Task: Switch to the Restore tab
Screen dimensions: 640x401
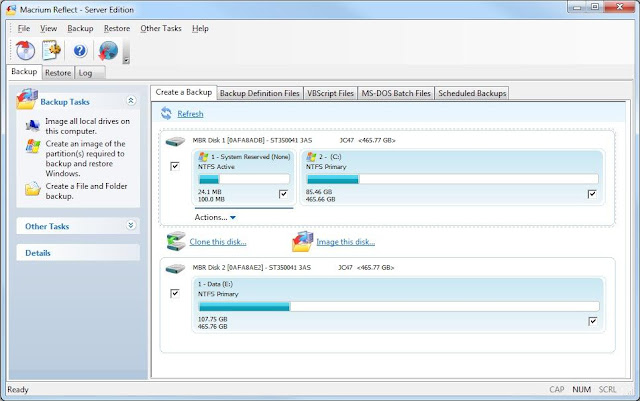Action: (x=58, y=73)
